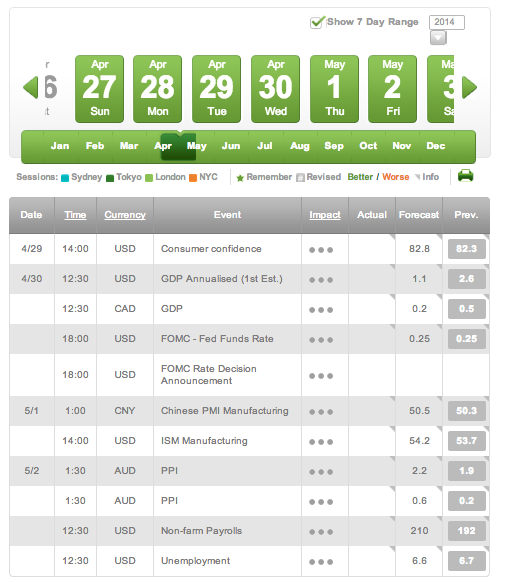The width and height of the screenshot is (506, 583).
Task: Switch to Mar month tab
Action: [129, 146]
